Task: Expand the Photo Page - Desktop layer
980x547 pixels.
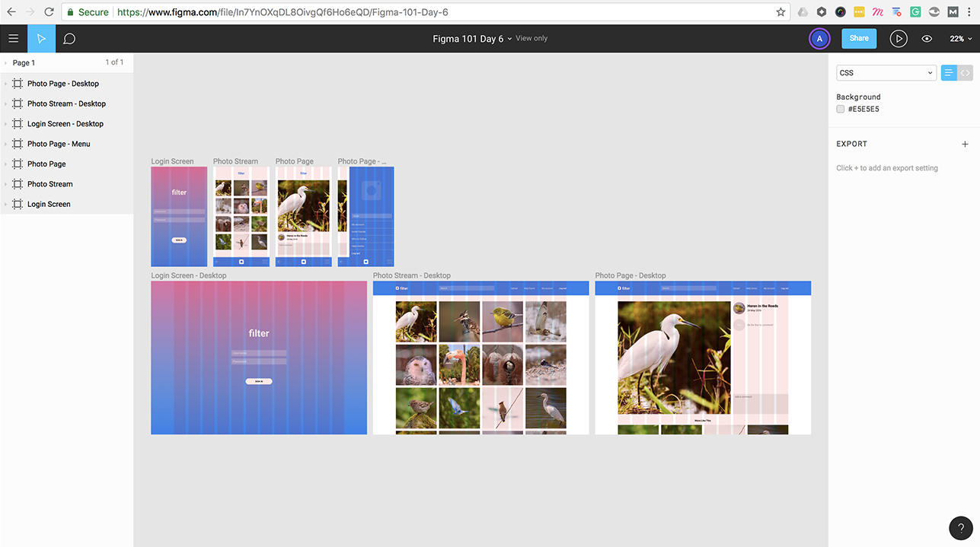Action: coord(6,84)
